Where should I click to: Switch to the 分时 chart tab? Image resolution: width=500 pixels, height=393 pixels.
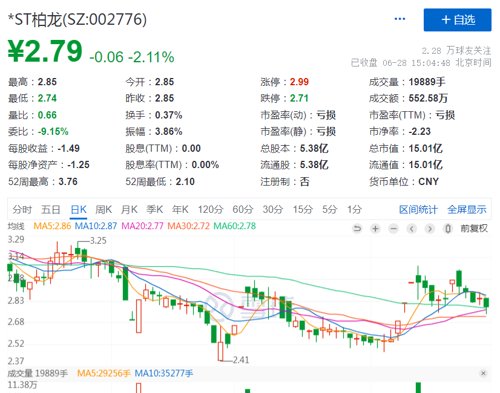point(22,210)
